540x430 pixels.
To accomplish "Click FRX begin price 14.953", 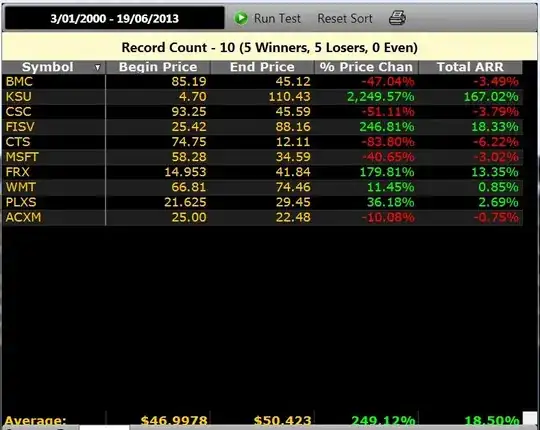I will pyautogui.click(x=185, y=172).
